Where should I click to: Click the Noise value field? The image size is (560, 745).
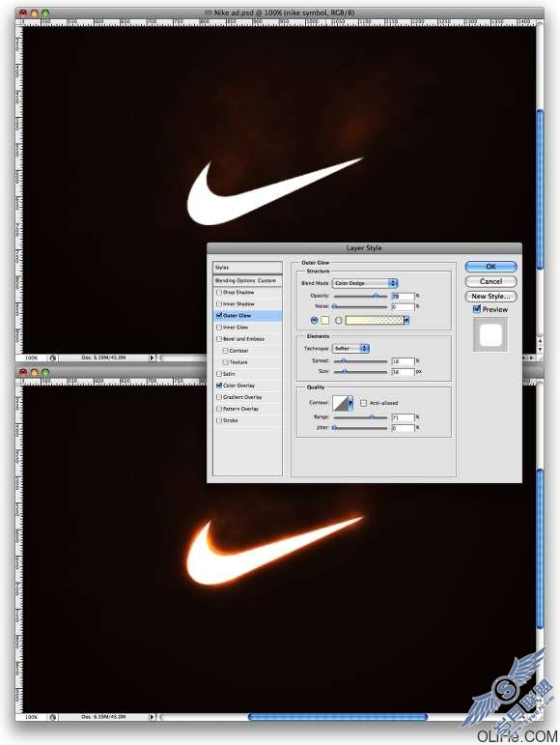point(403,307)
